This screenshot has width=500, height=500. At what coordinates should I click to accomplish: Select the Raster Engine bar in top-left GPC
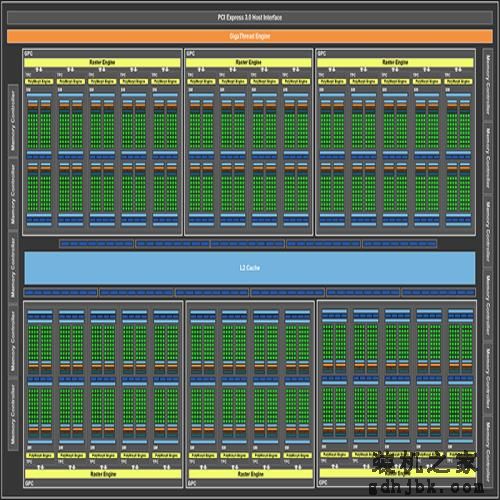[102, 62]
